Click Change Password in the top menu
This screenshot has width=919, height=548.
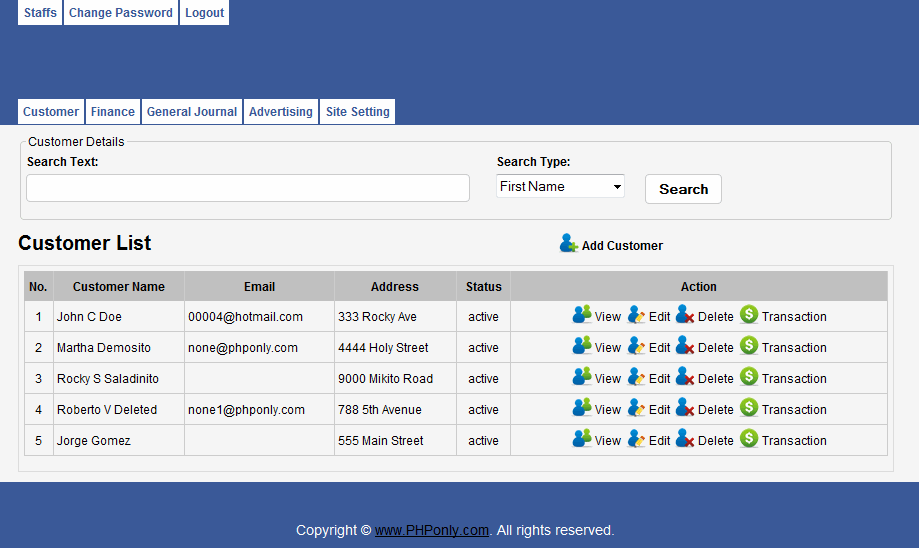point(121,12)
